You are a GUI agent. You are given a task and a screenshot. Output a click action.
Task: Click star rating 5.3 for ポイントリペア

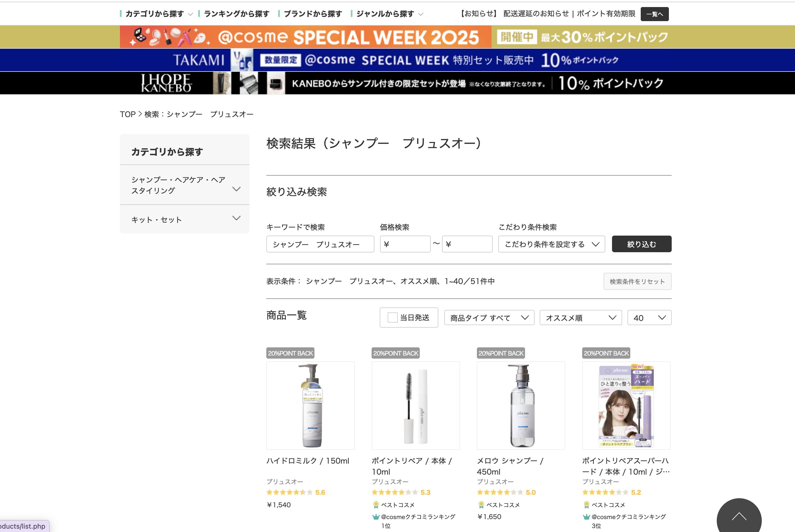pos(401,492)
